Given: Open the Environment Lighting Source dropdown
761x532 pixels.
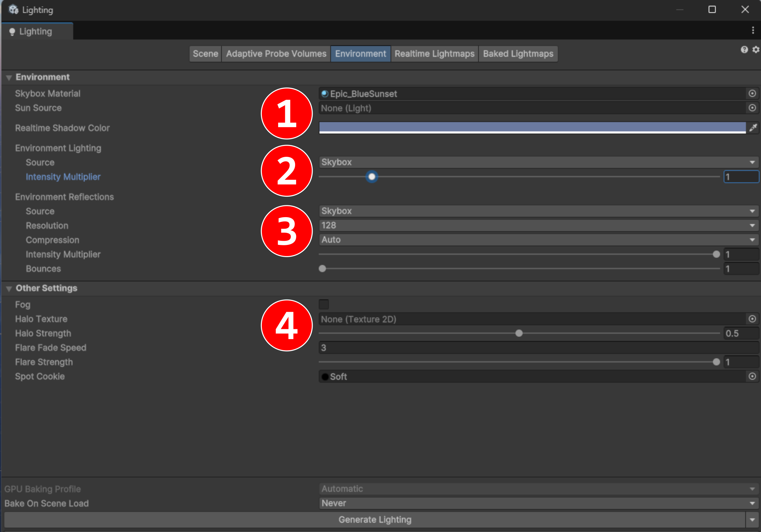Looking at the screenshot, I should point(538,162).
